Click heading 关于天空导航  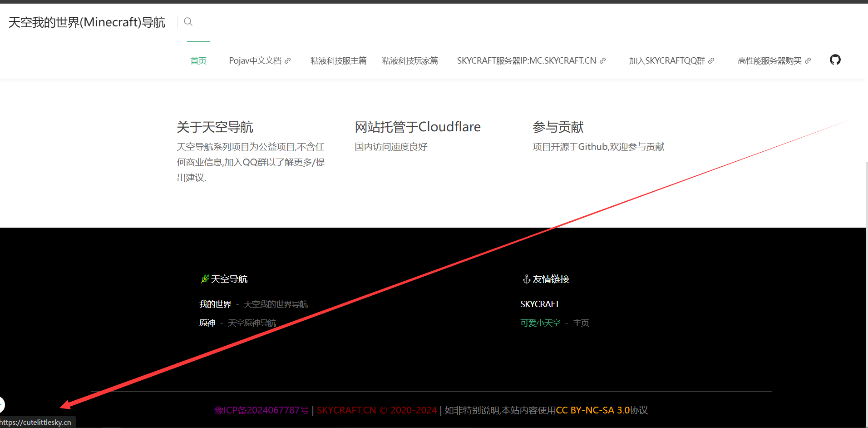(x=215, y=127)
